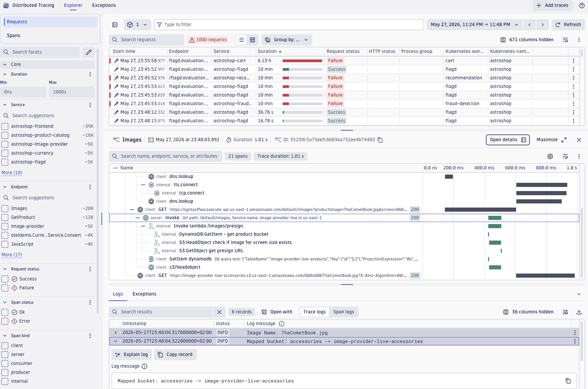Switch to list view icon
588x389 pixels.
tap(241, 40)
